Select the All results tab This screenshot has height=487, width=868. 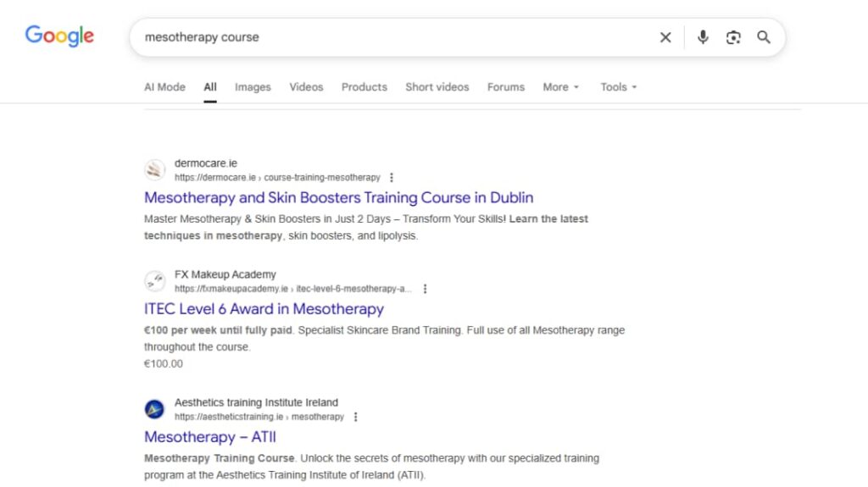tap(210, 87)
